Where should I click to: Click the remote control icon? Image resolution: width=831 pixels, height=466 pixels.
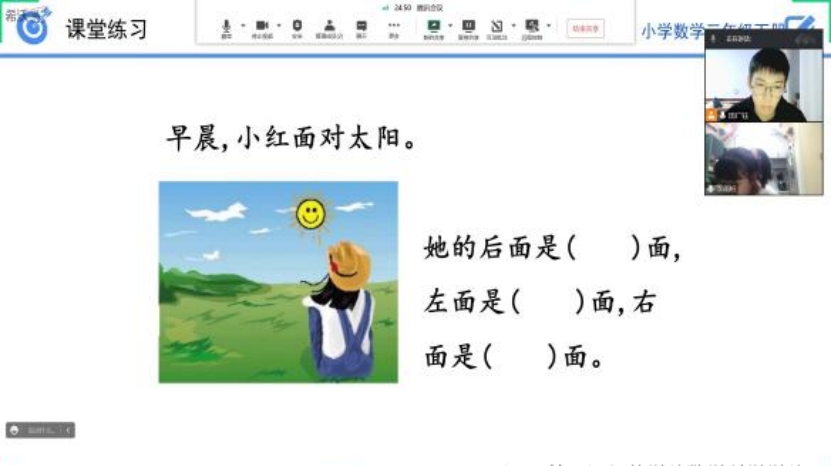(532, 26)
